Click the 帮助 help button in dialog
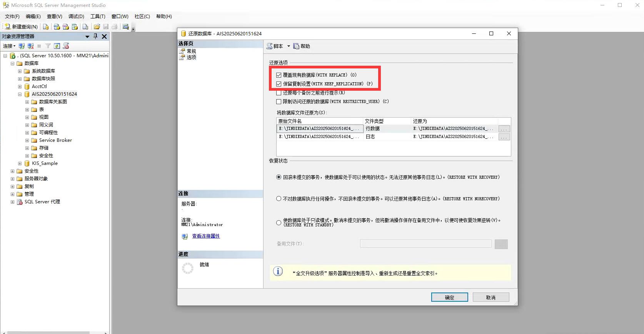 click(302, 46)
